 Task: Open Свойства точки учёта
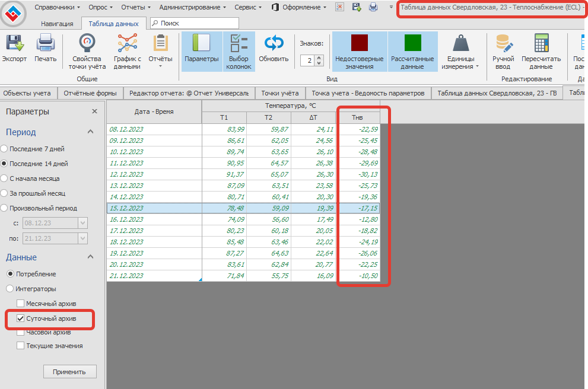(x=87, y=52)
